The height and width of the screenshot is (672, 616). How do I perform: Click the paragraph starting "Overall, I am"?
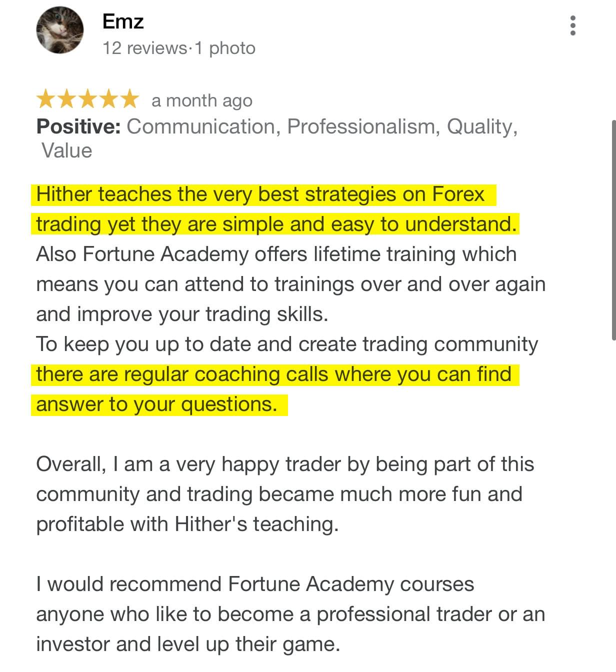(x=285, y=494)
